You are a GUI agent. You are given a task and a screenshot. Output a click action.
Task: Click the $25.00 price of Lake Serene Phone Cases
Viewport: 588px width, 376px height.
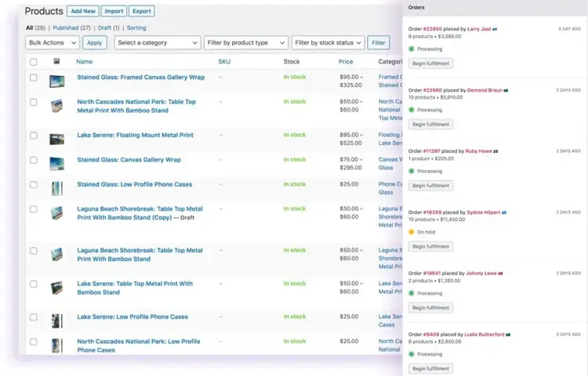click(349, 316)
